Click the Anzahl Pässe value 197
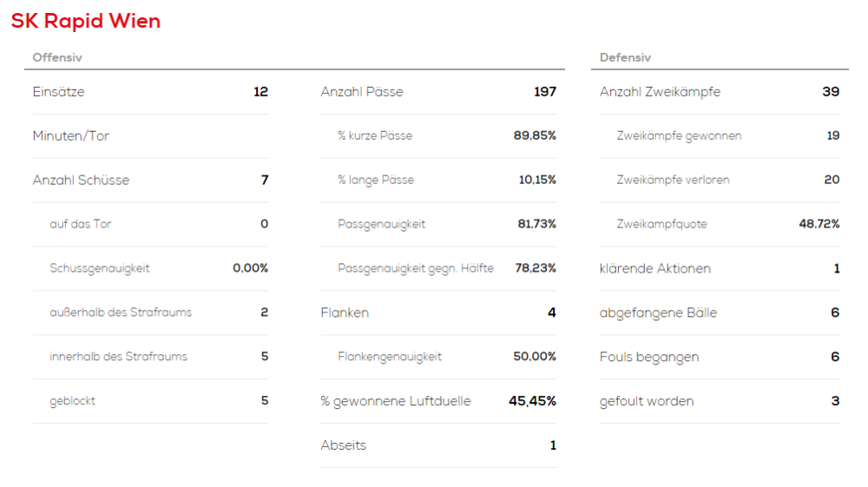 [x=544, y=92]
